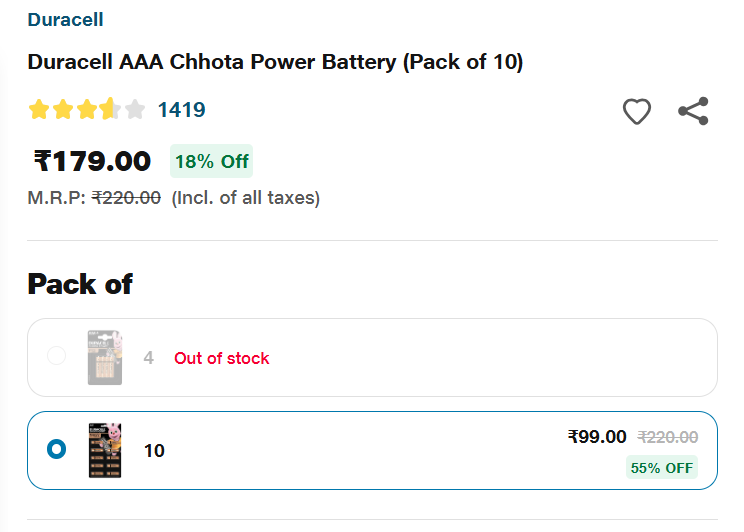Select the pack of 10 radio button
744x532 pixels.
point(57,450)
